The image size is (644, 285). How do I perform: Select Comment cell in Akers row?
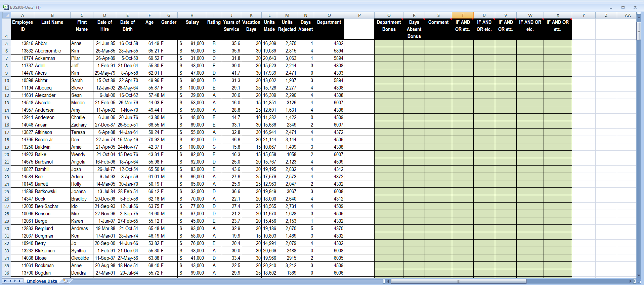(438, 73)
